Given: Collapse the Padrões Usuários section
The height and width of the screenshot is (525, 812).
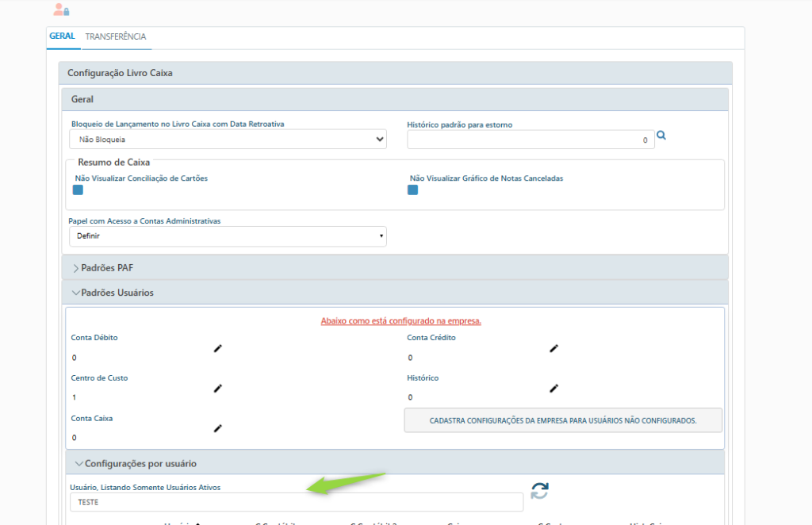Looking at the screenshot, I should click(x=113, y=293).
